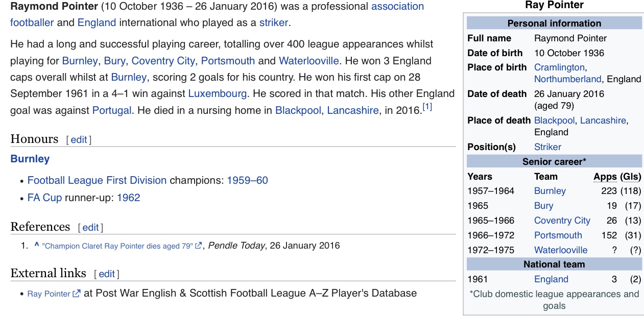This screenshot has height=317, width=644.
Task: Open Football League First Division link
Action: pos(97,180)
